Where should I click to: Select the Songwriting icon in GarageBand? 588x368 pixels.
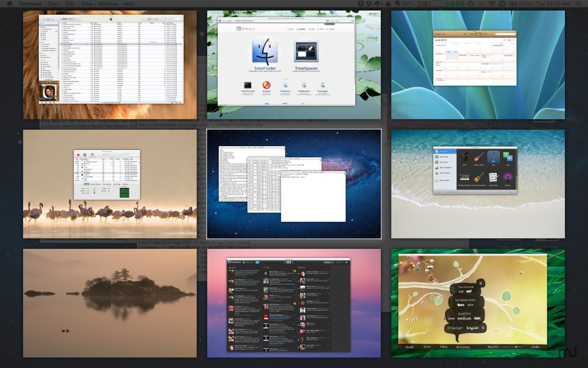pyautogui.click(x=493, y=178)
